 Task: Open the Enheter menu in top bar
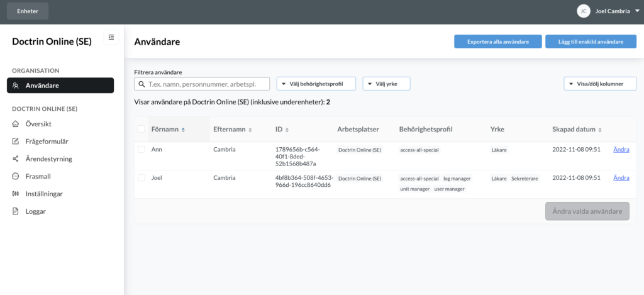point(28,11)
